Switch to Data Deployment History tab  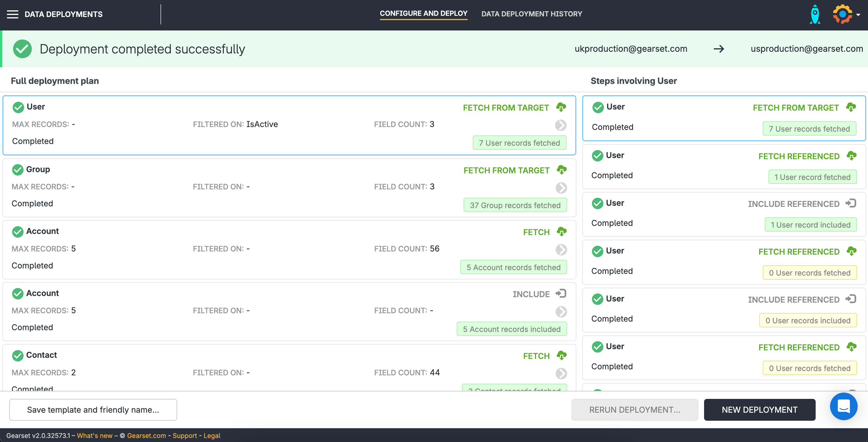pyautogui.click(x=531, y=14)
